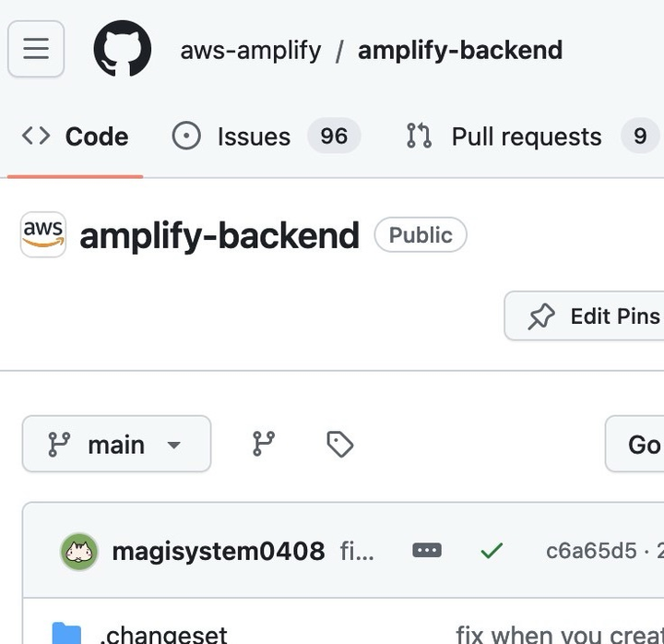Click the truncated latest commit message
Viewport: 664px width, 644px height.
(357, 552)
